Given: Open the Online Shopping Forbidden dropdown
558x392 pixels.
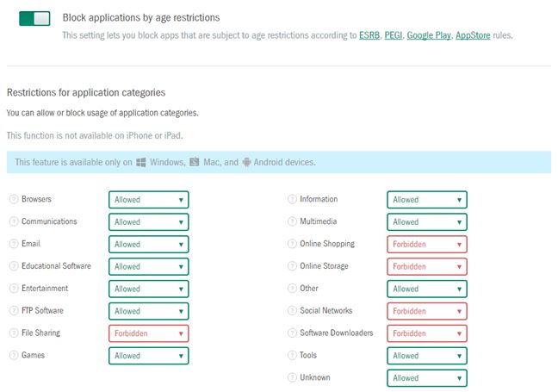Looking at the screenshot, I should 427,244.
